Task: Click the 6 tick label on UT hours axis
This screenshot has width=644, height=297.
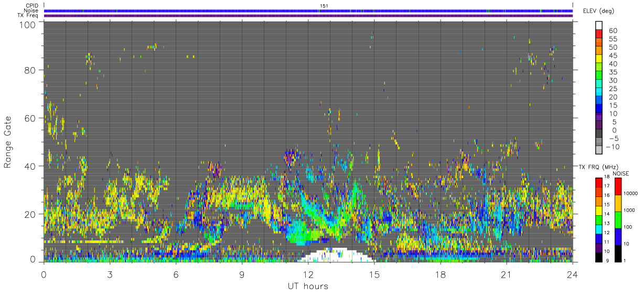Action: 176,274
